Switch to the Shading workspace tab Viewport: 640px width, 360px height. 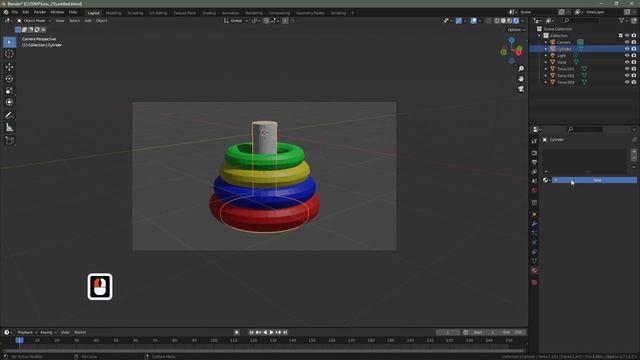209,13
